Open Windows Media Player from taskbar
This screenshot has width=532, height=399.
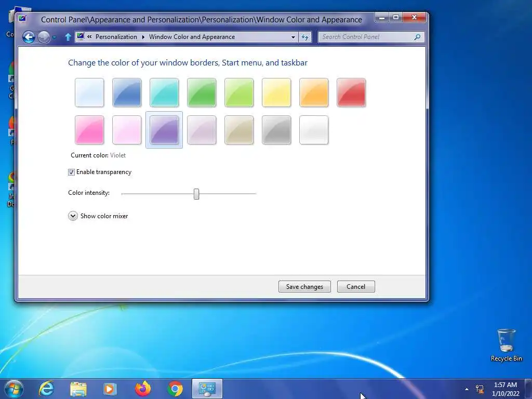(109, 389)
